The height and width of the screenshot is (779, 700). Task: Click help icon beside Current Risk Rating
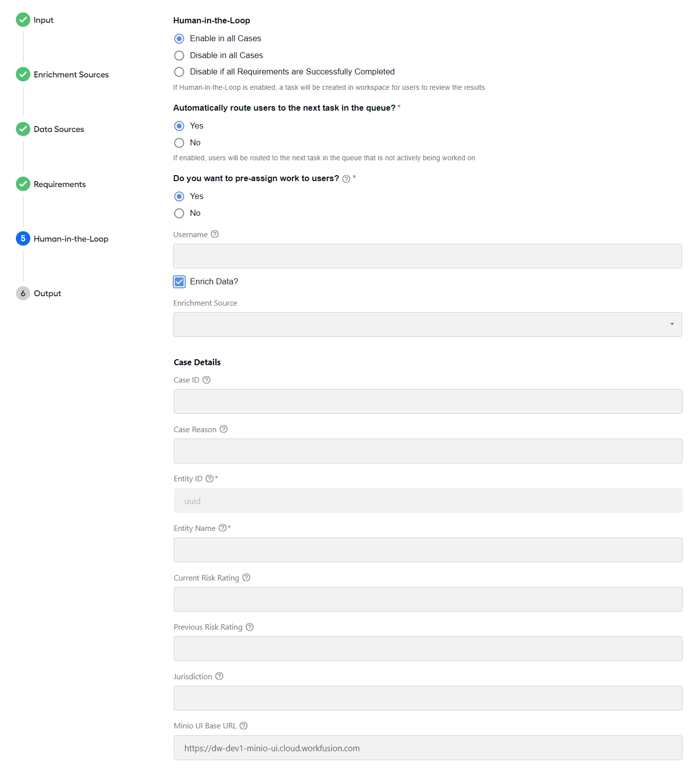(x=246, y=578)
